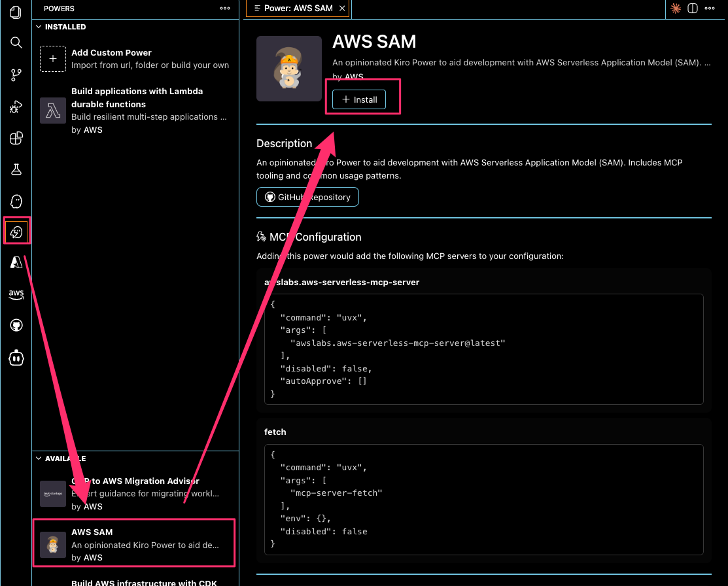Open the Powers panel more actions menu
The width and height of the screenshot is (728, 586).
pos(225,9)
